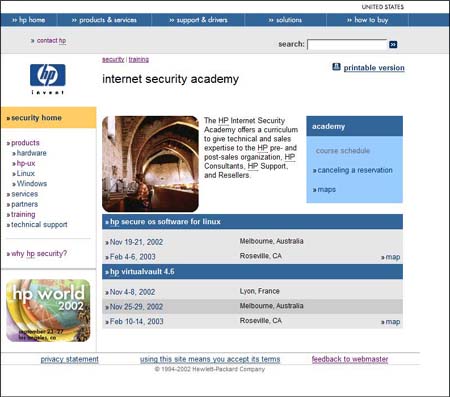Open the hp-ux sidebar item
Image resolution: width=450 pixels, height=397 pixels.
pos(26,163)
